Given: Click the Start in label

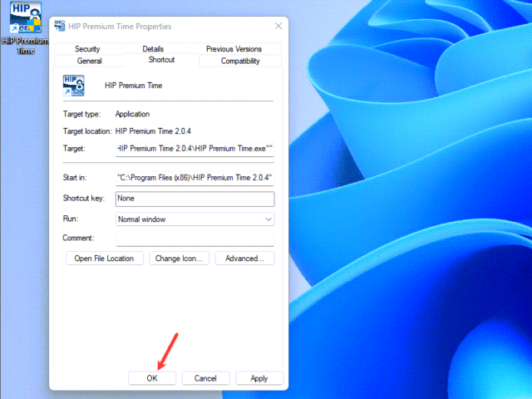Looking at the screenshot, I should (75, 178).
